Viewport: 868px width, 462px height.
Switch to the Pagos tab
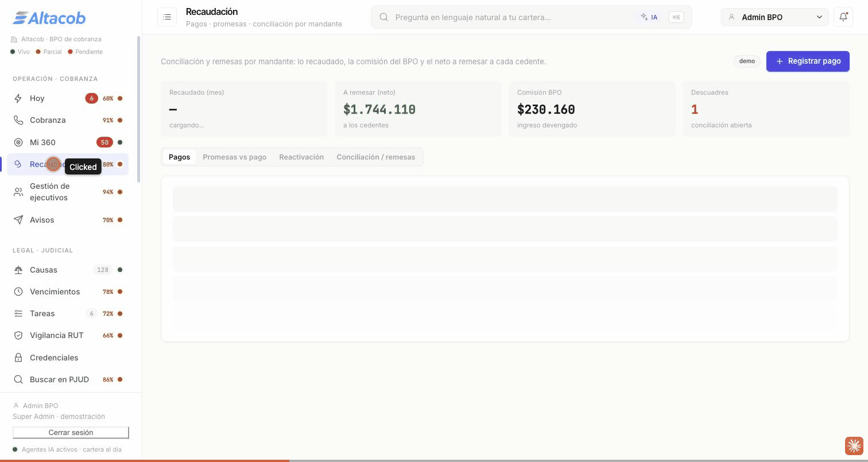[x=179, y=157]
